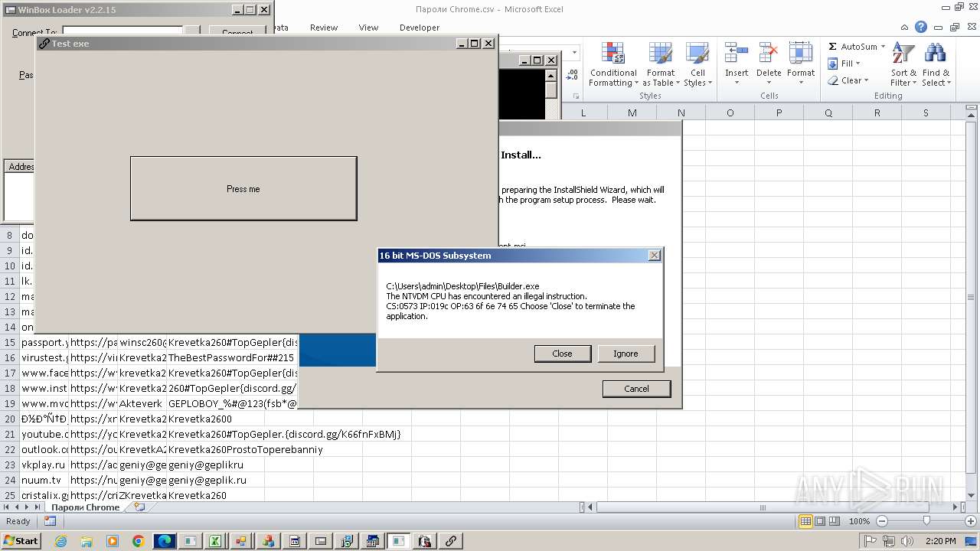Open Internet Explorer from the taskbar
This screenshot has height=551, width=980.
coord(61,541)
